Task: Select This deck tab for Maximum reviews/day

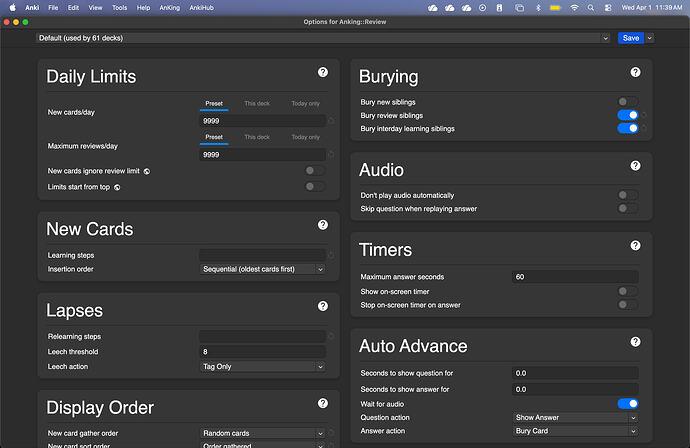Action: coord(257,137)
